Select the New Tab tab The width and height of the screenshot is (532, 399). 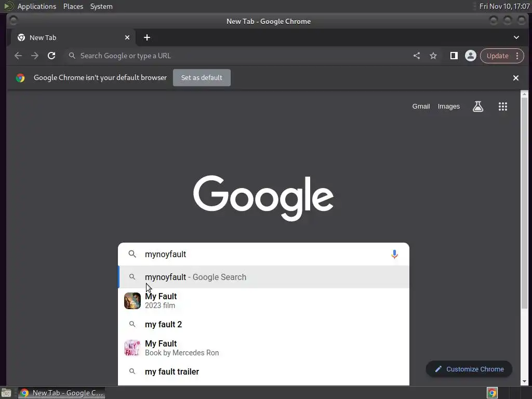coord(73,37)
